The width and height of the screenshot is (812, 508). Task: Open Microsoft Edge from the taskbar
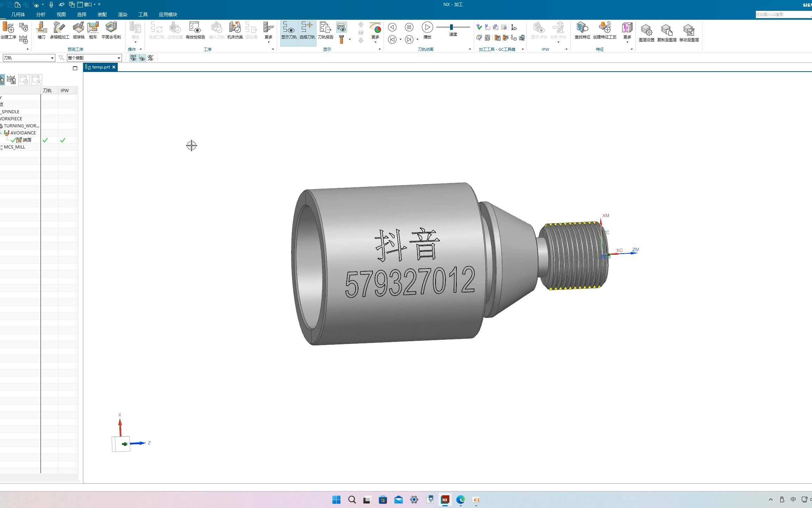pos(461,500)
